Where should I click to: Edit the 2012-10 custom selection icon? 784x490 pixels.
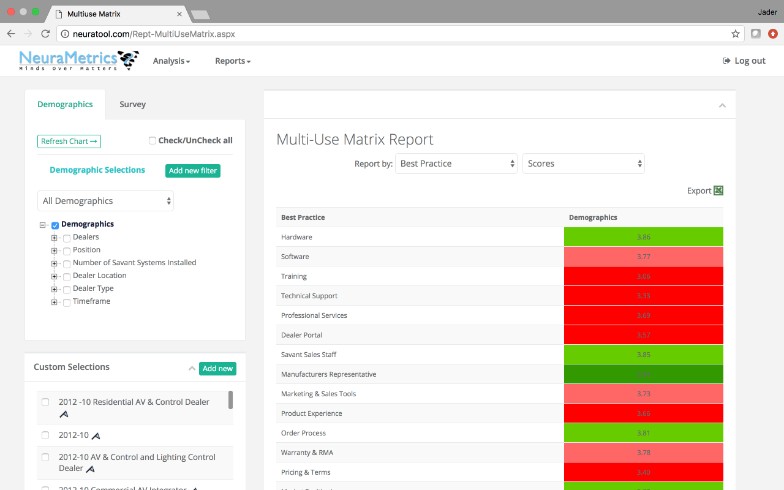click(x=96, y=436)
